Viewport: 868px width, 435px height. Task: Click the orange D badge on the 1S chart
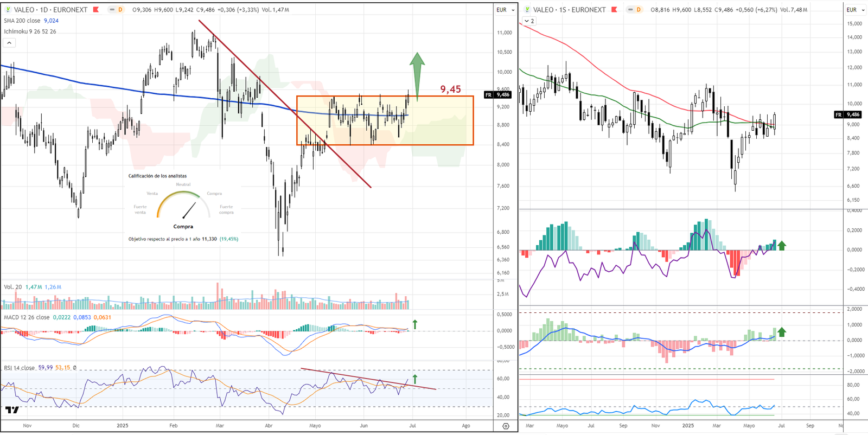click(639, 10)
